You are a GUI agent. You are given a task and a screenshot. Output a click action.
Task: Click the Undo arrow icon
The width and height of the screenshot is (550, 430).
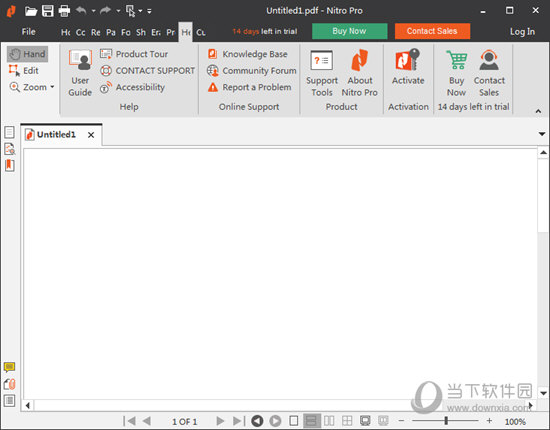pyautogui.click(x=81, y=11)
